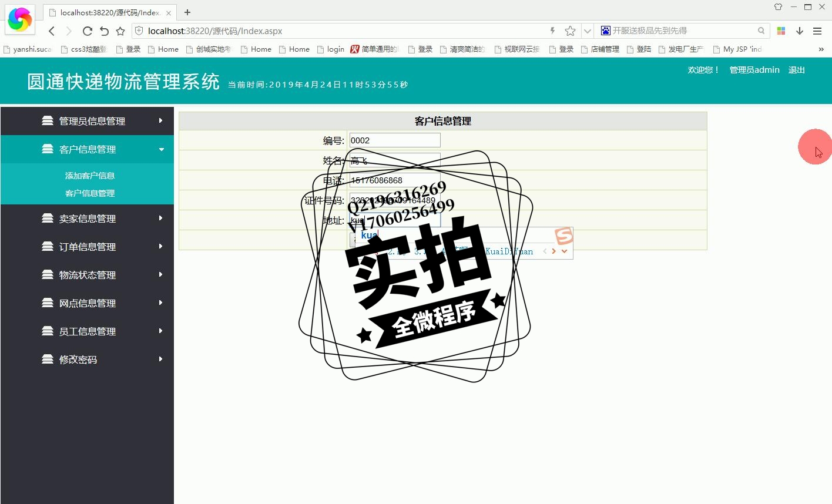Image resolution: width=832 pixels, height=504 pixels.
Task: Open the yanshi.suca bookmark
Action: coord(28,49)
